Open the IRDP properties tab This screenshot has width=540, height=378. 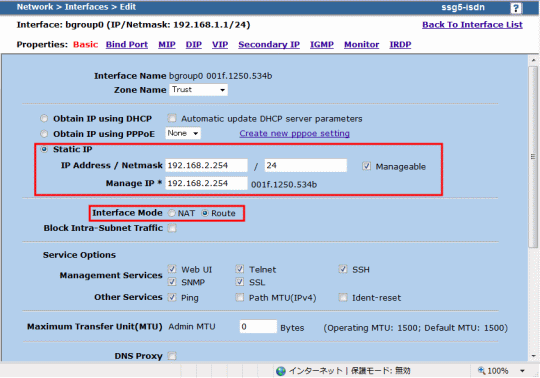[x=400, y=45]
